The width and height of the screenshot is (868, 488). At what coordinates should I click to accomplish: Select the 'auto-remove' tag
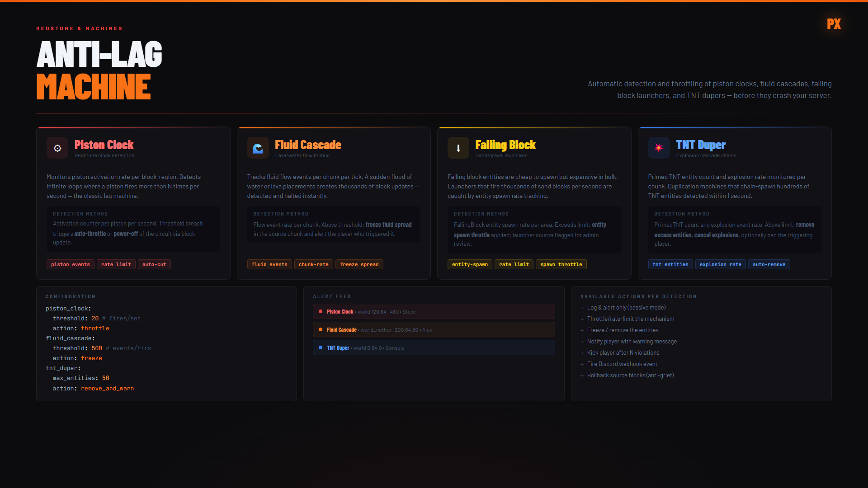pos(769,264)
